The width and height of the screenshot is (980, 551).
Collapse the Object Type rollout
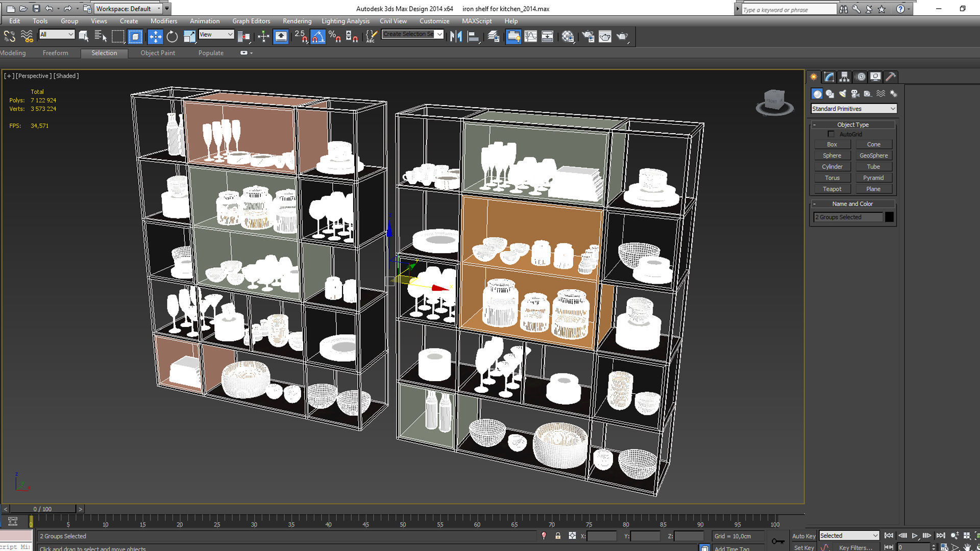[x=852, y=124]
